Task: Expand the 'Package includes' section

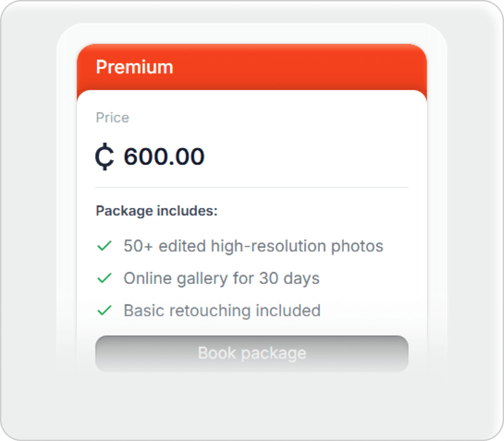Action: (157, 210)
